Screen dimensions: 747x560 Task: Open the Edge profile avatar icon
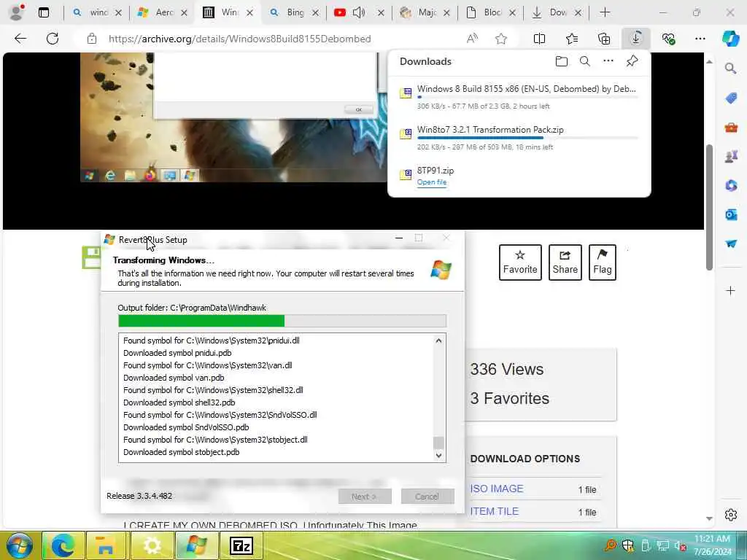click(x=17, y=12)
